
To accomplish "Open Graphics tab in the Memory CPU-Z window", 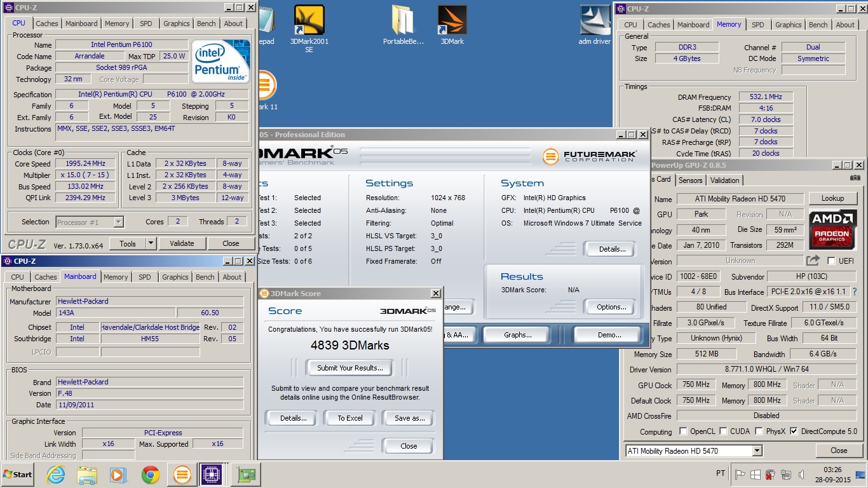I will 788,25.
